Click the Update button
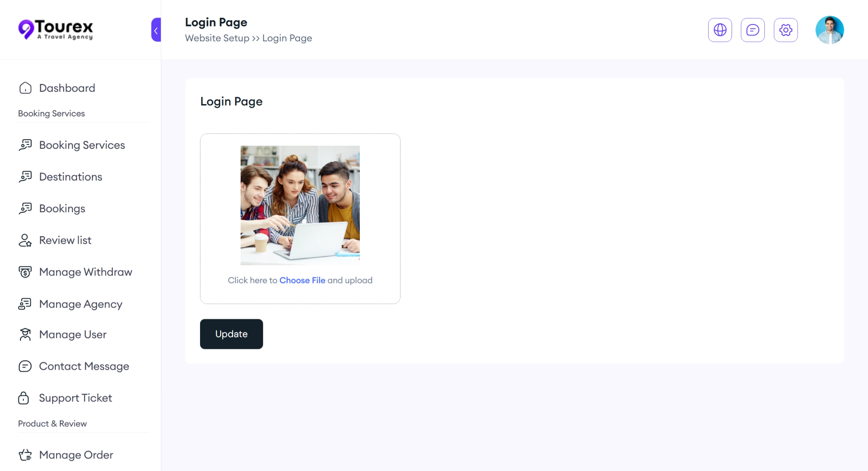 point(231,334)
